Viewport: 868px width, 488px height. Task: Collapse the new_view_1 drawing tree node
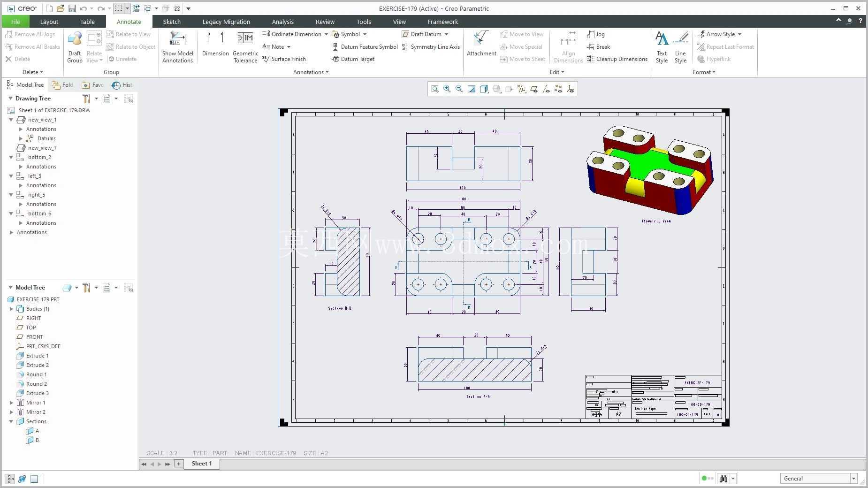click(11, 120)
